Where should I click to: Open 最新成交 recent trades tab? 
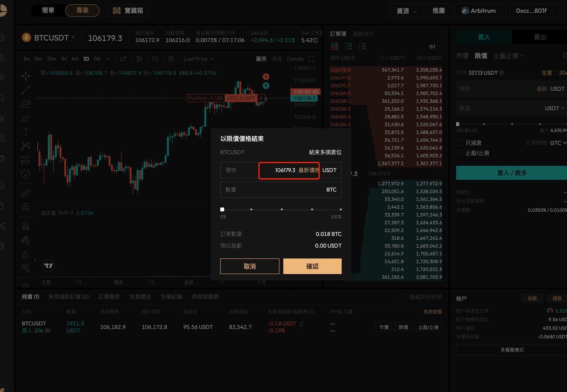pos(363,34)
